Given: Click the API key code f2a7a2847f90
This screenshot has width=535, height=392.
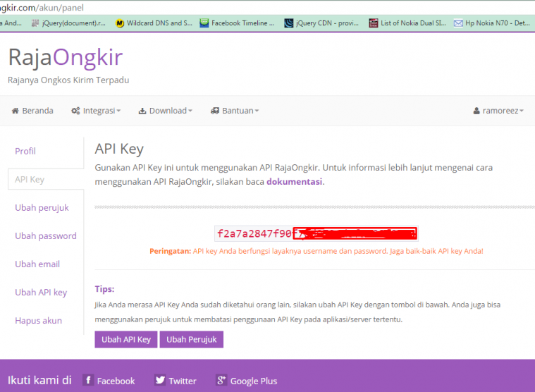Looking at the screenshot, I should pyautogui.click(x=254, y=233).
